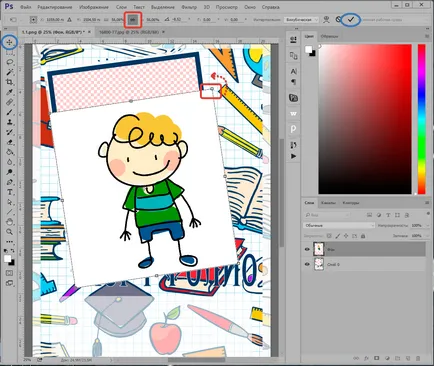
Task: Select the Eraser tool
Action: [x=9, y=142]
